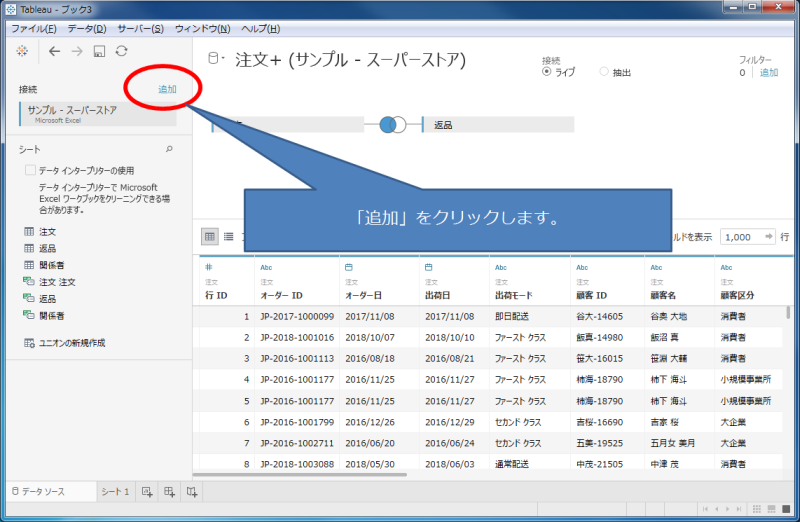
Task: Click the filmstrip view icon in status bar
Action: tap(771, 509)
